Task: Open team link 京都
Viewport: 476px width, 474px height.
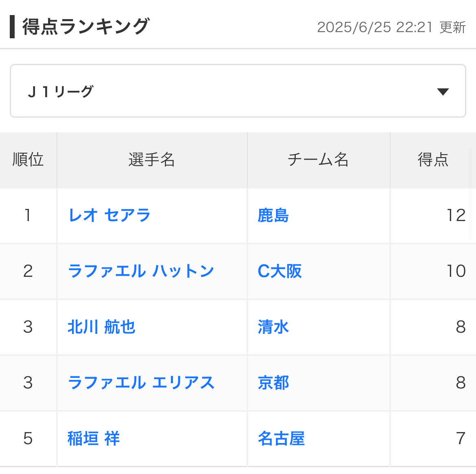Action: click(x=273, y=383)
